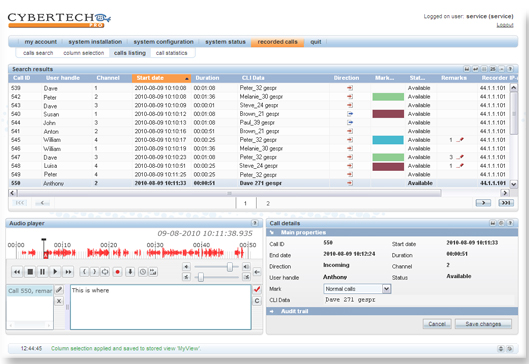This screenshot has height=364, width=529.
Task: Set loop start with left brace icon
Action: [84, 272]
